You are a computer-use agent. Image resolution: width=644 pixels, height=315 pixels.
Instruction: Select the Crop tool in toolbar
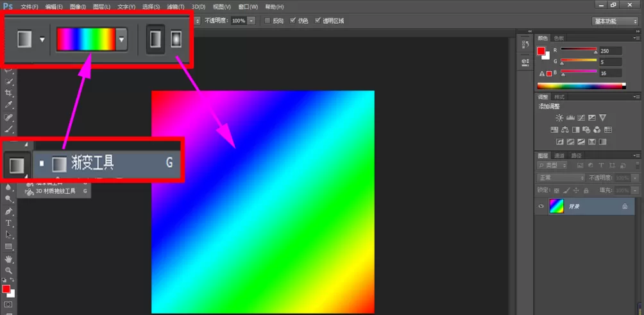pos(8,93)
